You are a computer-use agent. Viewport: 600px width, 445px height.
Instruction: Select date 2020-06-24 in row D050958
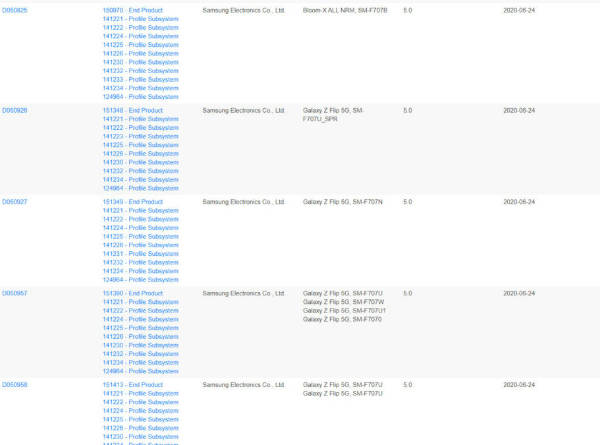tap(519, 385)
